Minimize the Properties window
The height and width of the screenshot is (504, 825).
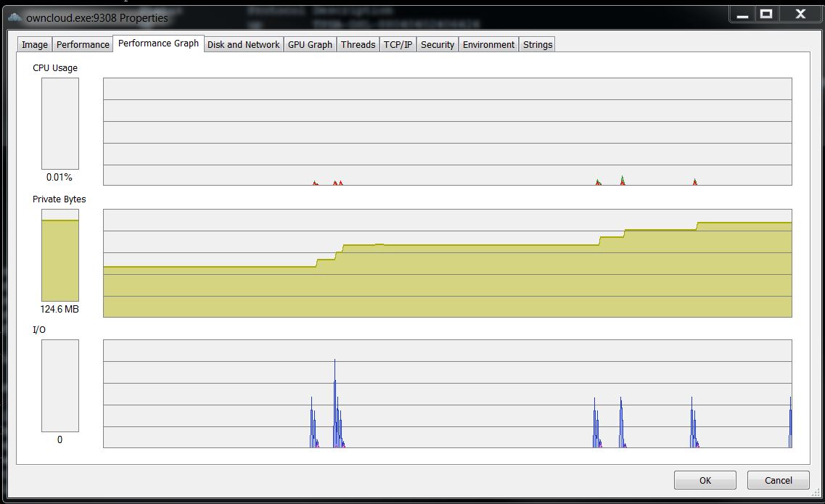pyautogui.click(x=742, y=15)
